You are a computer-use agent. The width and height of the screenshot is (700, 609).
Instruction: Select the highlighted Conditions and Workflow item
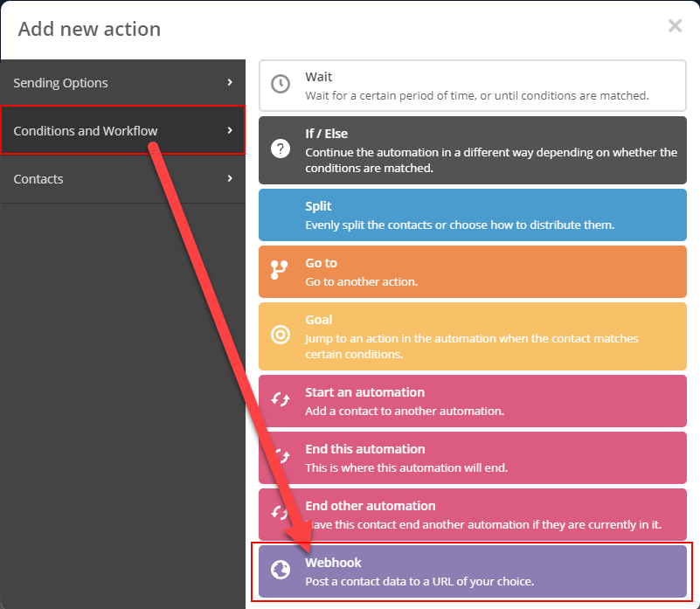[x=122, y=131]
